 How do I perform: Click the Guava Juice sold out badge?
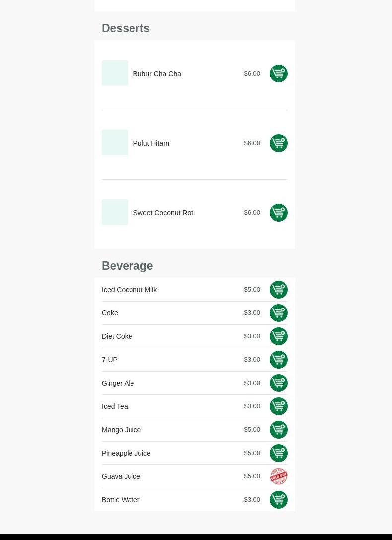[x=278, y=476]
